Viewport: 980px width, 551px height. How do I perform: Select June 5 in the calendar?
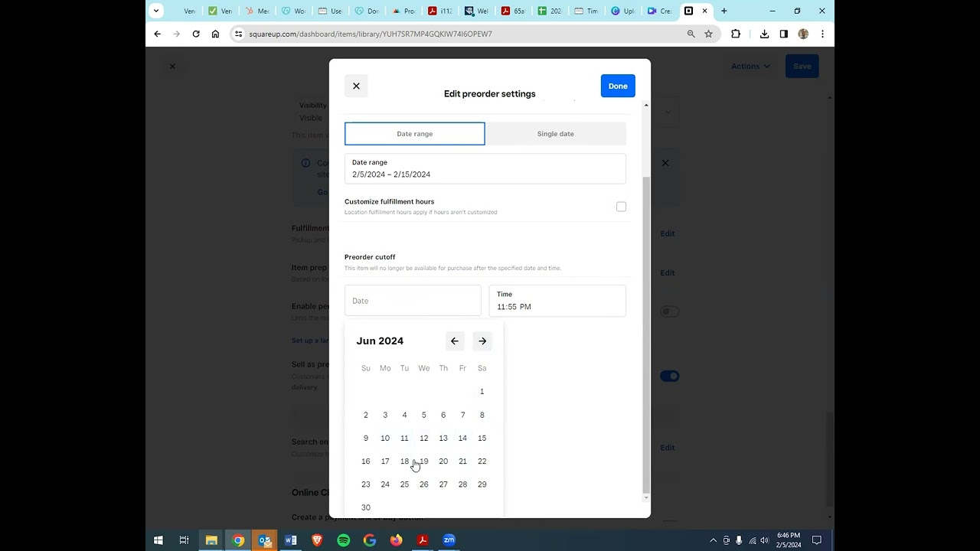click(423, 415)
